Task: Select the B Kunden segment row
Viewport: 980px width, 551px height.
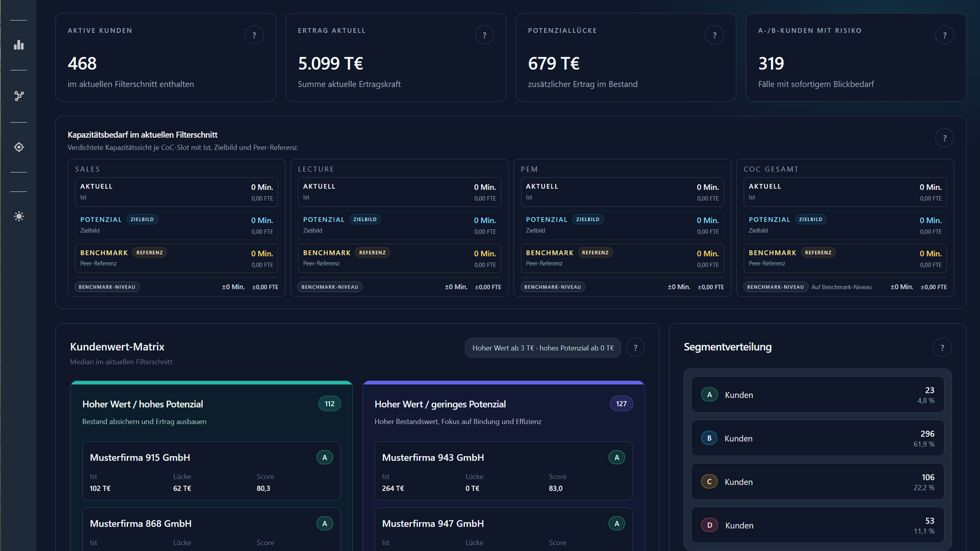Action: click(818, 438)
